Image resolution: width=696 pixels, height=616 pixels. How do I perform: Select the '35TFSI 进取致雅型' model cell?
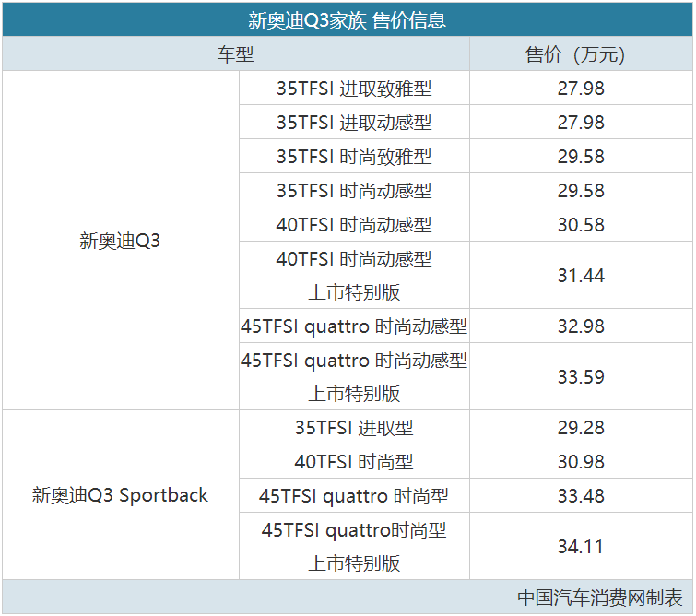coord(354,89)
